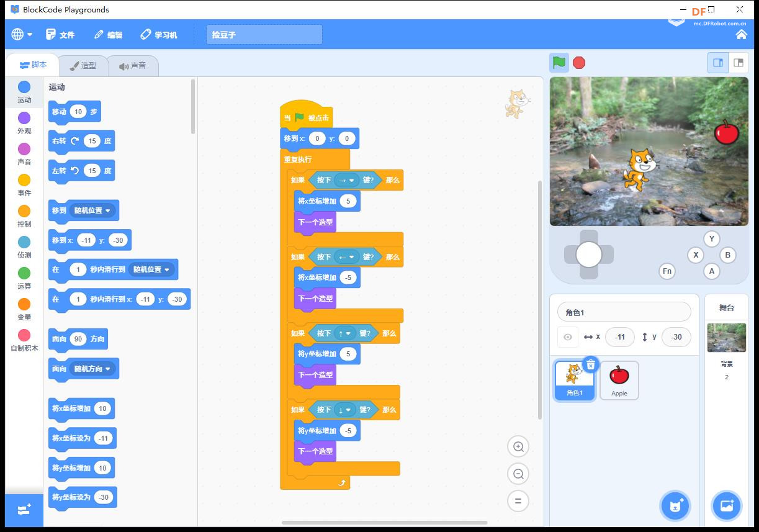Select the 事件 block category
This screenshot has width=759, height=532.
(24, 185)
